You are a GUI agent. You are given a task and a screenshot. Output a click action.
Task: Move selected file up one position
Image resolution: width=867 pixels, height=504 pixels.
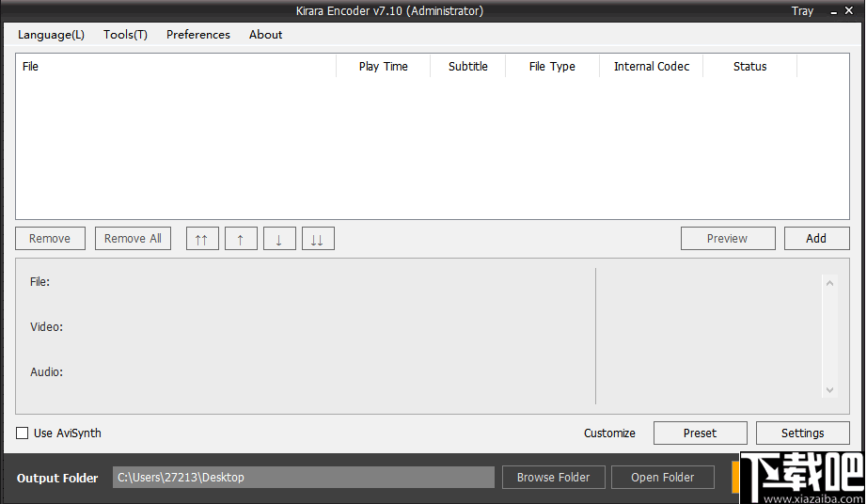click(241, 239)
